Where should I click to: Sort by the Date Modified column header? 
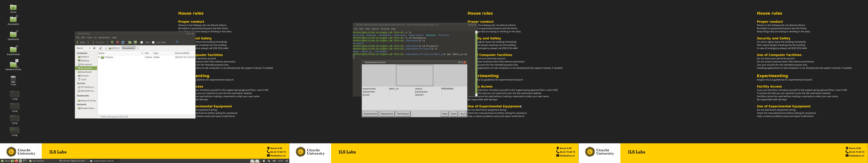[184, 53]
